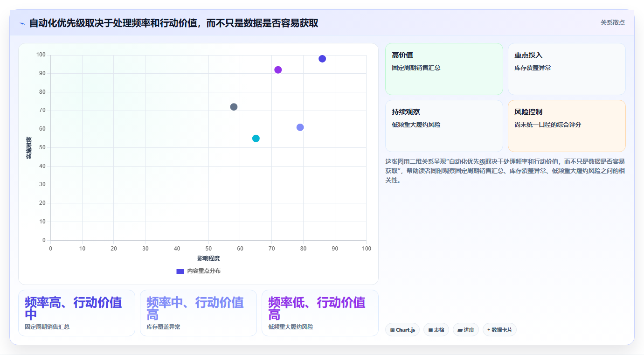Click 尚未统一口径的综合评分 text
This screenshot has width=644, height=355.
(548, 125)
